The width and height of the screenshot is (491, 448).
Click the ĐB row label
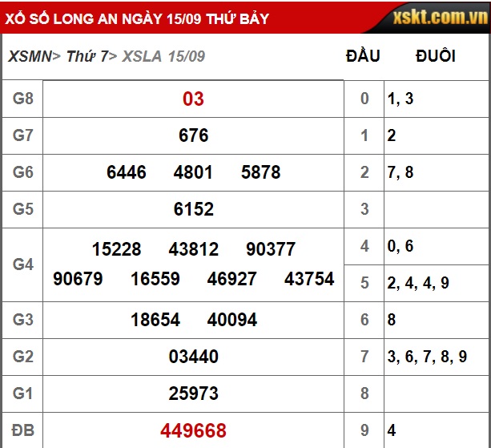click(x=22, y=430)
